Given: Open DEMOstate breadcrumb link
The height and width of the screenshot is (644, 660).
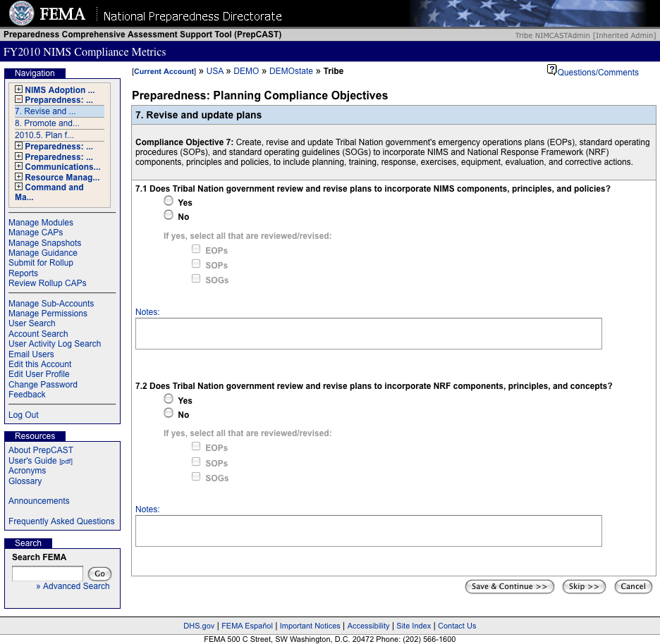Looking at the screenshot, I should pyautogui.click(x=291, y=71).
